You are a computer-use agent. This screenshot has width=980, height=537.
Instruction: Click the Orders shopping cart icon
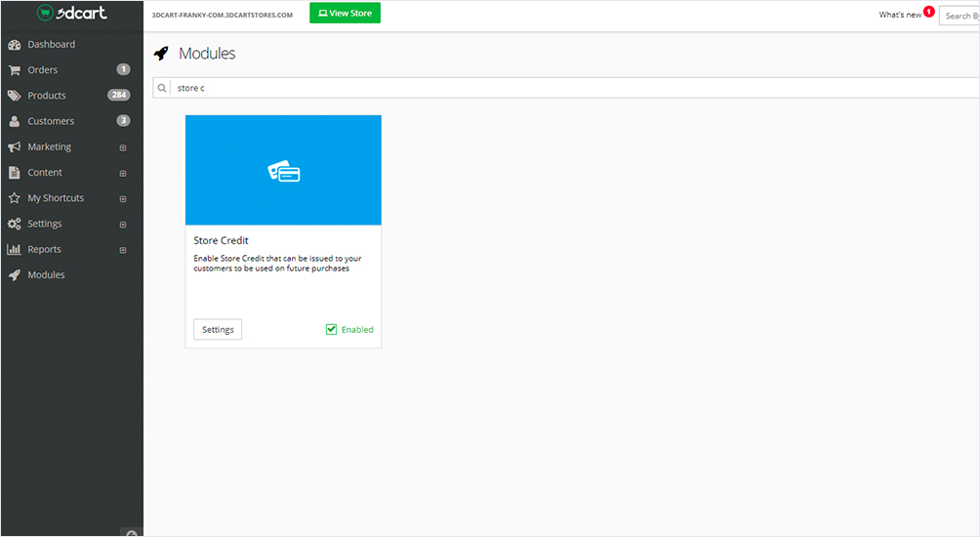pos(14,70)
